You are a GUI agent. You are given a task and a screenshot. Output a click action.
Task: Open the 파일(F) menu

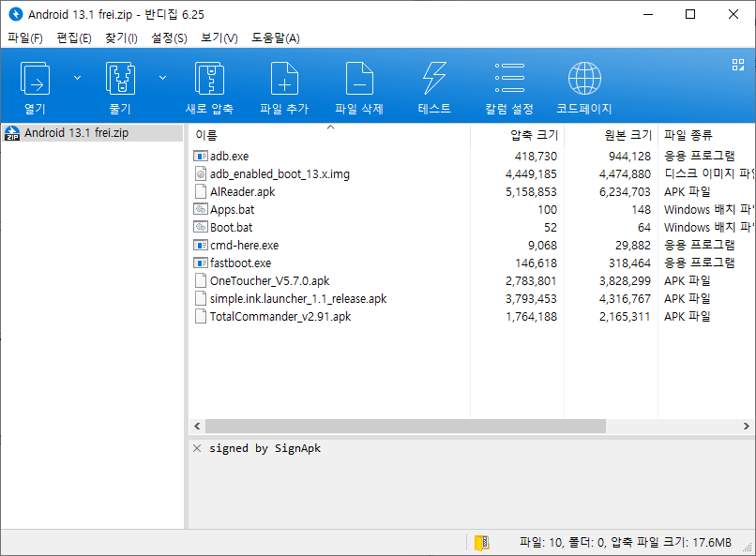click(25, 38)
